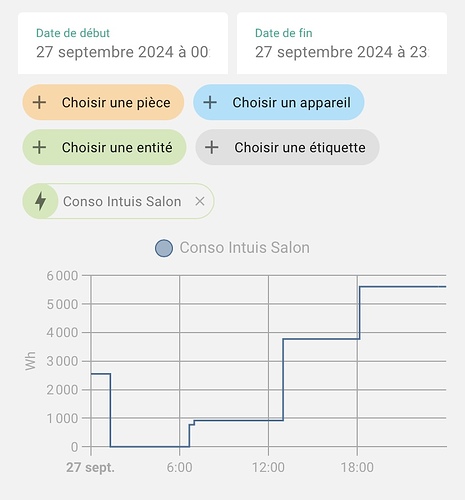
Task: Choose a room with Choisir une pièce
Action: (103, 102)
